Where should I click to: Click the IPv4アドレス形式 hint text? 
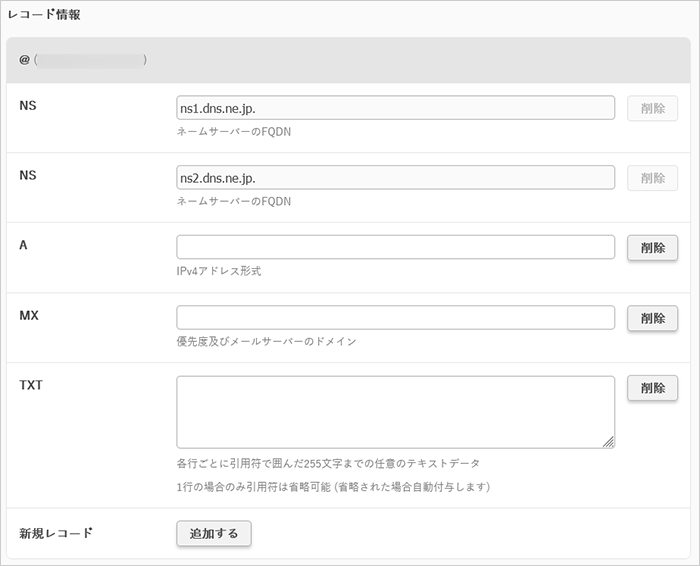tap(219, 271)
